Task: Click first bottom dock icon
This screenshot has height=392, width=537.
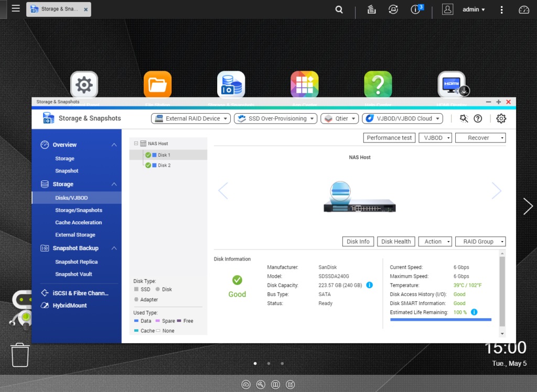Action: click(246, 385)
